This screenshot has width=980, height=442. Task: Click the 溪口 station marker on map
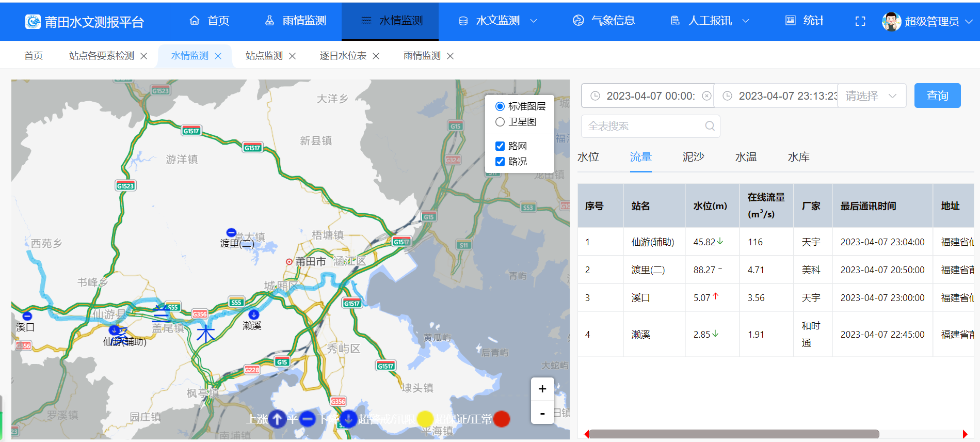pos(27,316)
